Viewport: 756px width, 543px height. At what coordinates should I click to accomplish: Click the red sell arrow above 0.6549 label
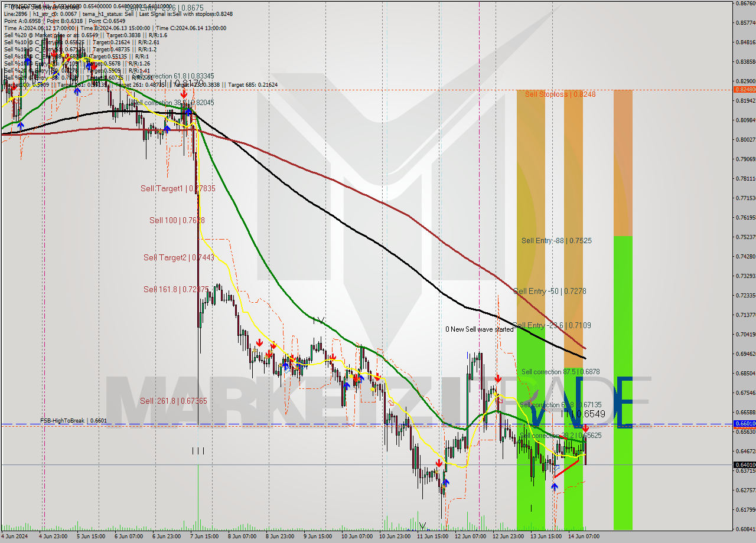tap(585, 428)
